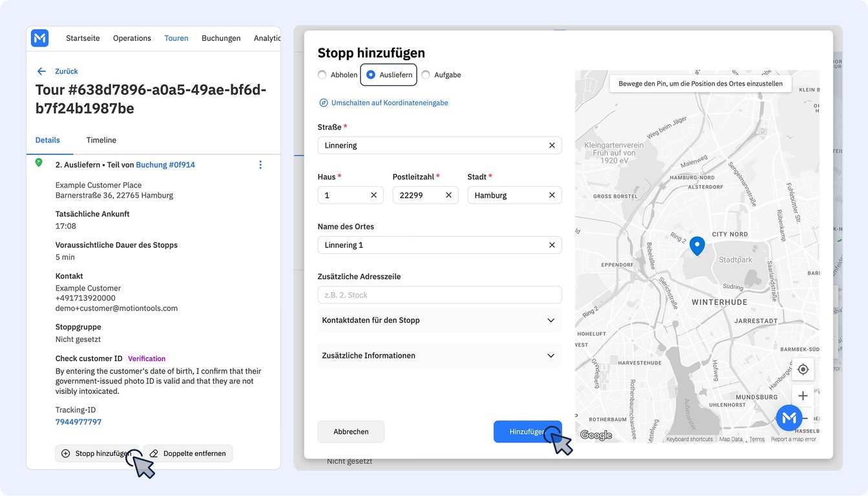Screen dimensions: 868x496
Task: Clear the Haus field with its X icon
Action: [x=374, y=195]
